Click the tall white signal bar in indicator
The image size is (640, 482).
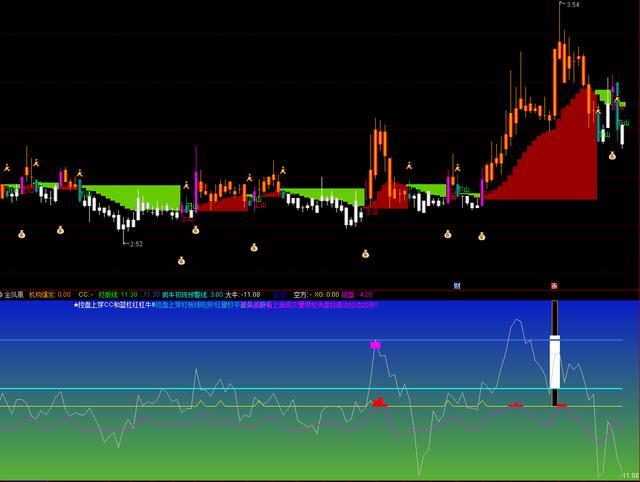point(555,362)
